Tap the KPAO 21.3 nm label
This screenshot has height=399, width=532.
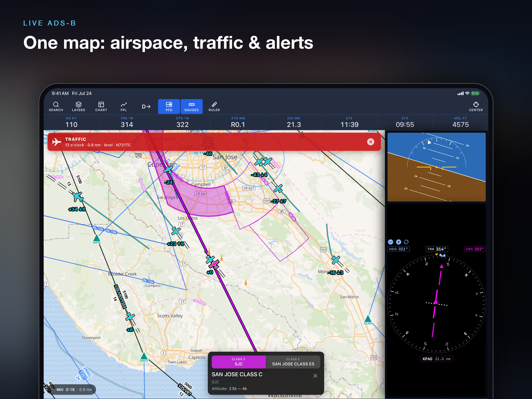tap(436, 359)
